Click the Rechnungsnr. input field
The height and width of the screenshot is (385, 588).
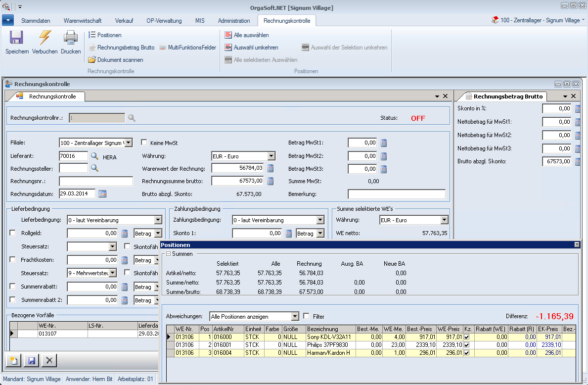(x=96, y=181)
